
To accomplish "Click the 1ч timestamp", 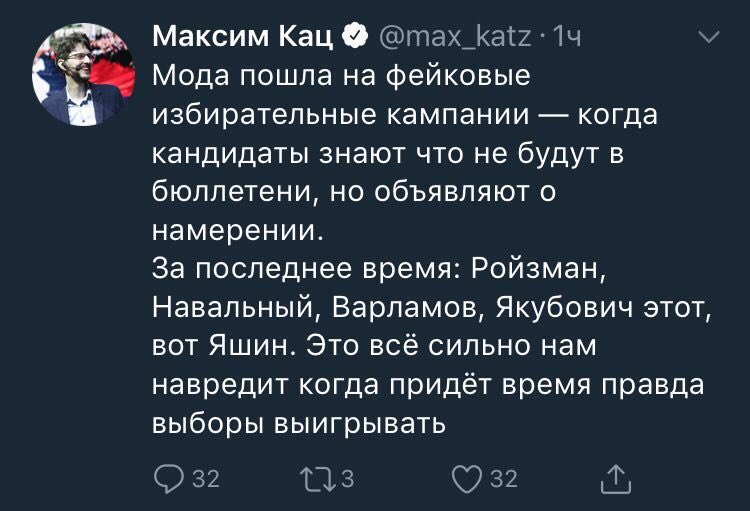I will (566, 38).
